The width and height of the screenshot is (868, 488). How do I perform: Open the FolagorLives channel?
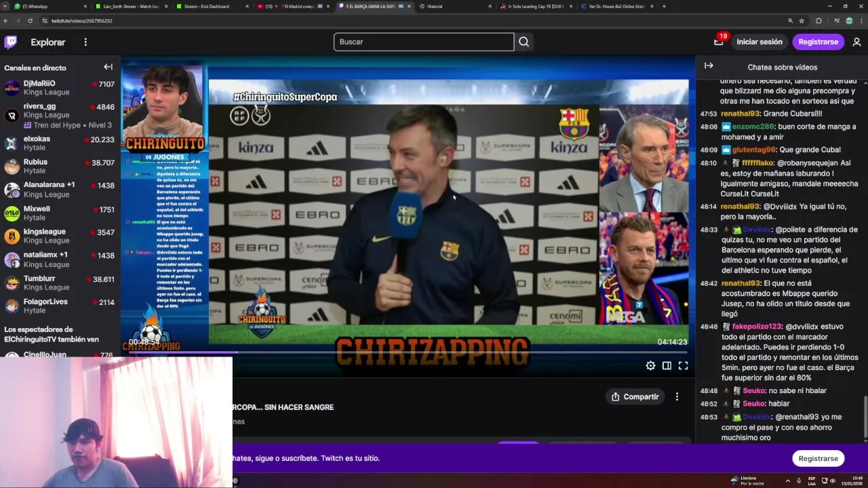pyautogui.click(x=60, y=306)
